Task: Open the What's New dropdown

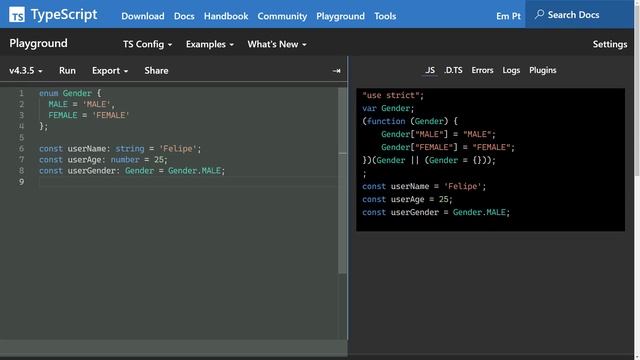Action: click(x=277, y=44)
